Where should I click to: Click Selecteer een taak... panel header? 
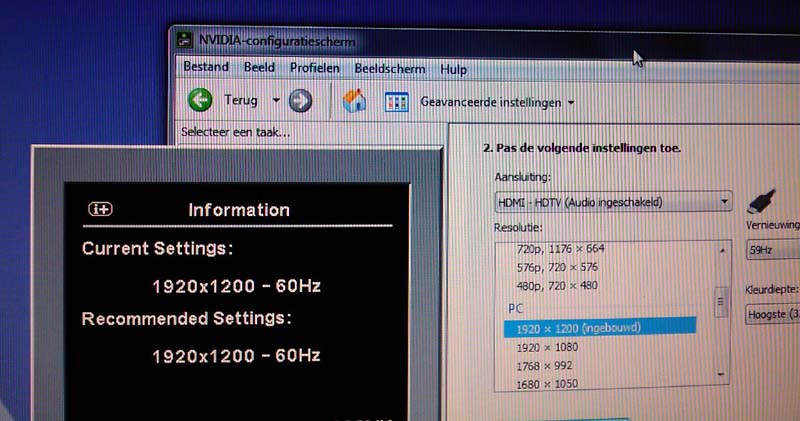(x=235, y=132)
